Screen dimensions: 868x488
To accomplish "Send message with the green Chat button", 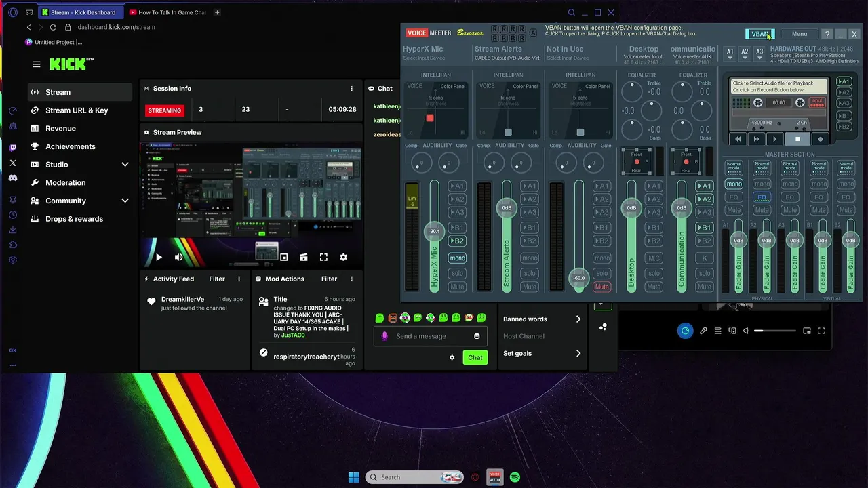I will (475, 357).
